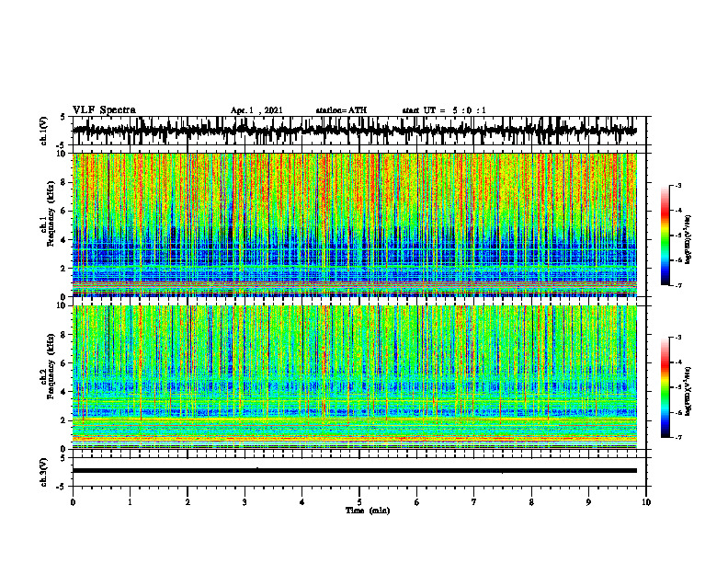The image size is (728, 563).
Task: Select the ch.1 voltage waveform trace
Action: click(355, 131)
